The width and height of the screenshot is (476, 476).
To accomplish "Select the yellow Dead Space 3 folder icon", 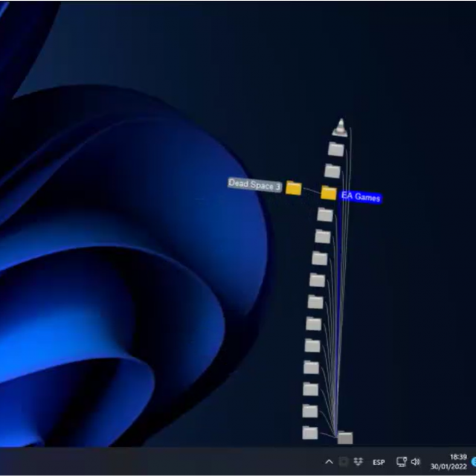I will tap(293, 188).
